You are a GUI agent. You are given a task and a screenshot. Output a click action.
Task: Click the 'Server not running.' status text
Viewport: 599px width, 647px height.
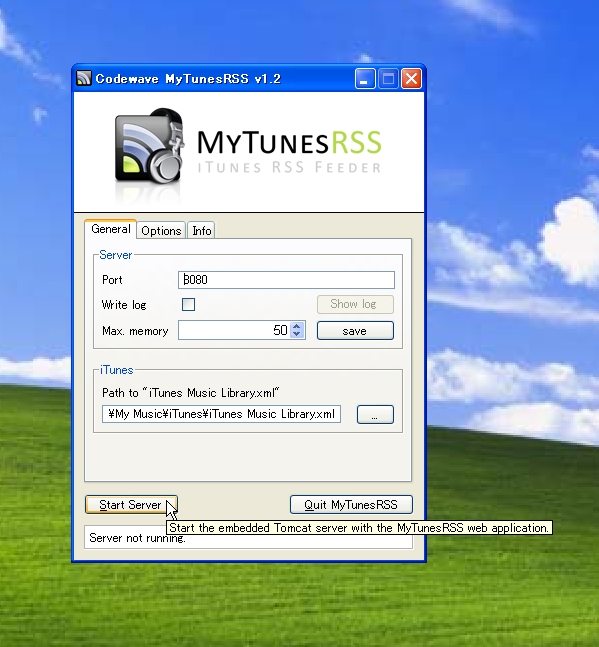click(x=137, y=538)
